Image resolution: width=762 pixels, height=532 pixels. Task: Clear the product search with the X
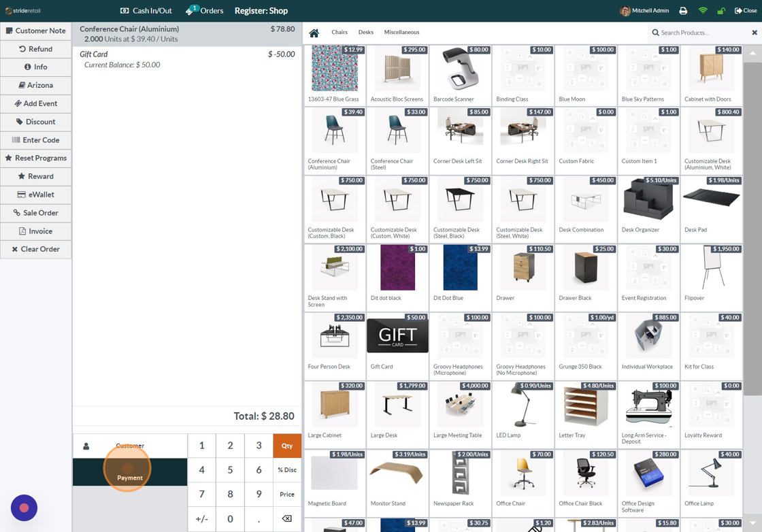coord(755,33)
